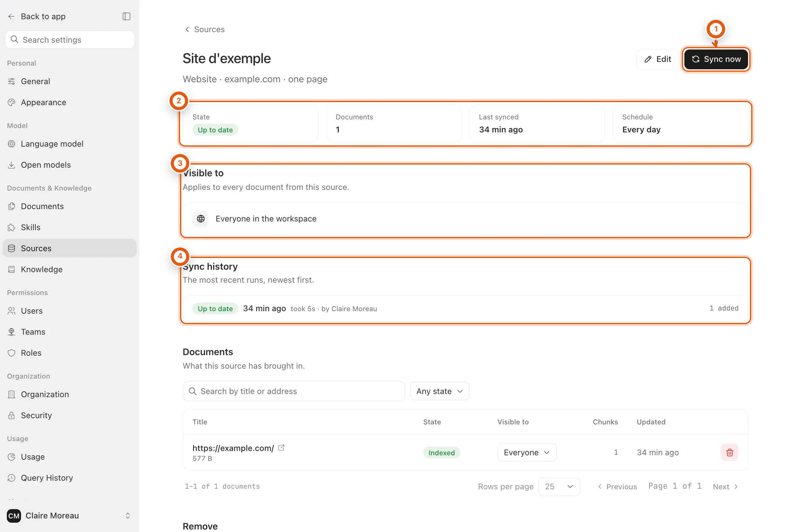Click the Updated column header
The width and height of the screenshot is (792, 532).
click(651, 422)
